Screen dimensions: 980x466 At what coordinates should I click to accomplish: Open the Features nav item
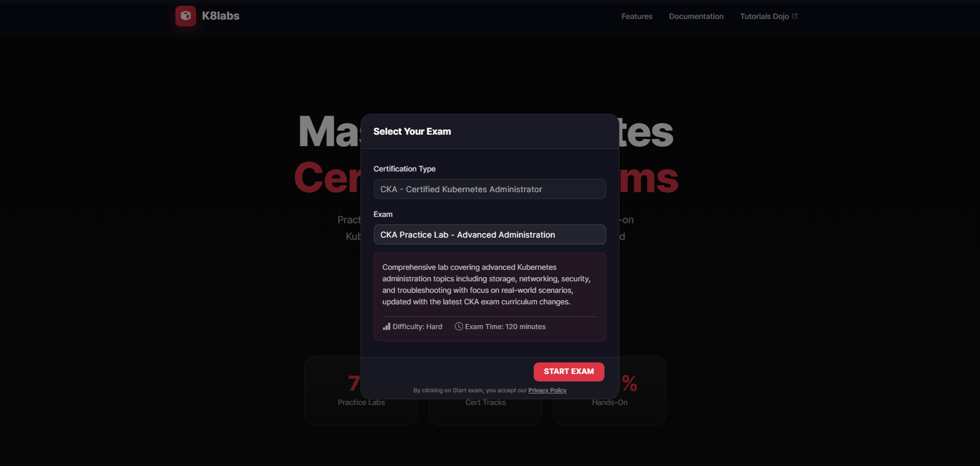point(637,17)
